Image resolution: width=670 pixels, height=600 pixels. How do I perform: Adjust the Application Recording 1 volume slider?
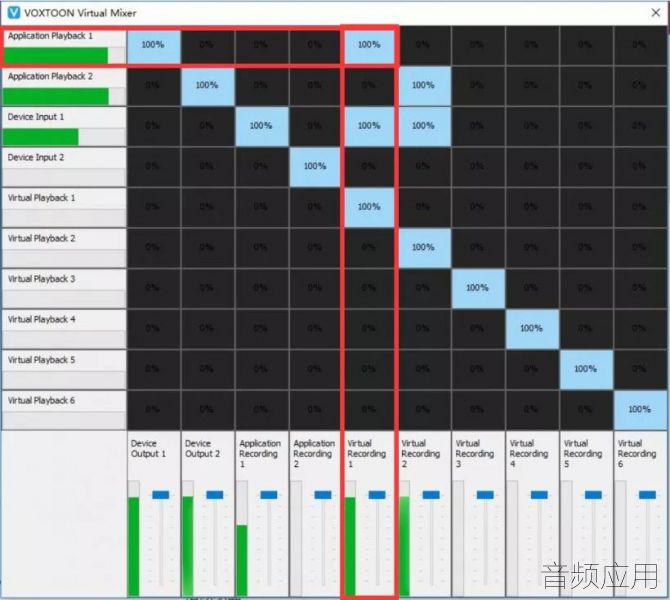269,495
